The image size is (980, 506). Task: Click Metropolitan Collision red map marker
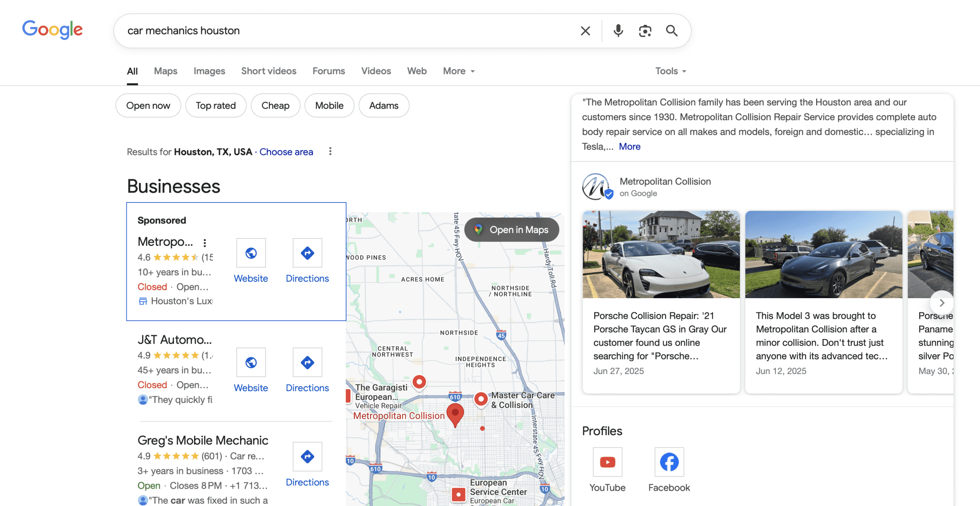tap(455, 415)
